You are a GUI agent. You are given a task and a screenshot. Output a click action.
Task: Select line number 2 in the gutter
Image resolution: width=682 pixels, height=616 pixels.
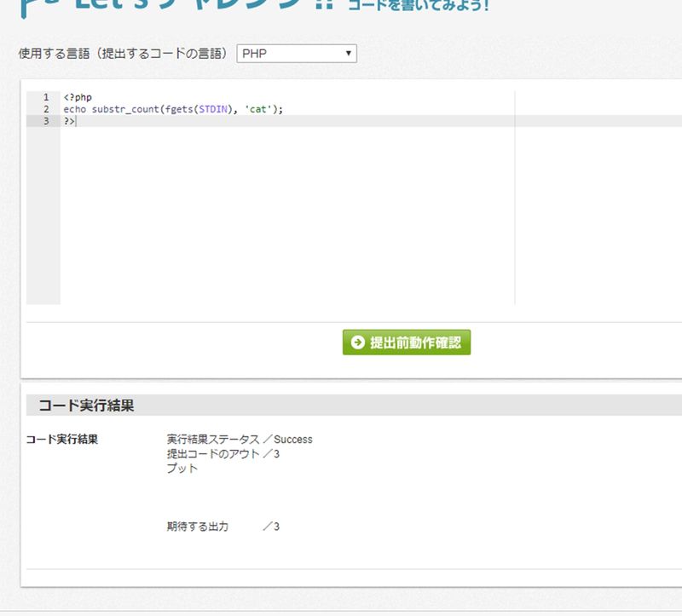[x=45, y=109]
